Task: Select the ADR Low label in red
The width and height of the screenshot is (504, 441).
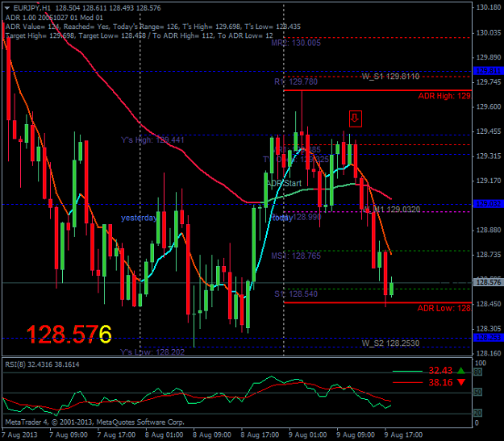Action: (444, 308)
